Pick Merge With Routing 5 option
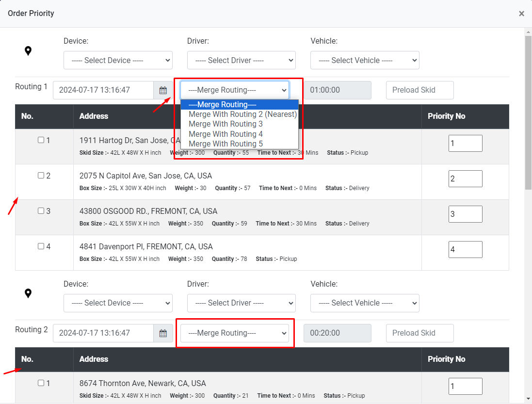The width and height of the screenshot is (532, 404). tap(240, 144)
